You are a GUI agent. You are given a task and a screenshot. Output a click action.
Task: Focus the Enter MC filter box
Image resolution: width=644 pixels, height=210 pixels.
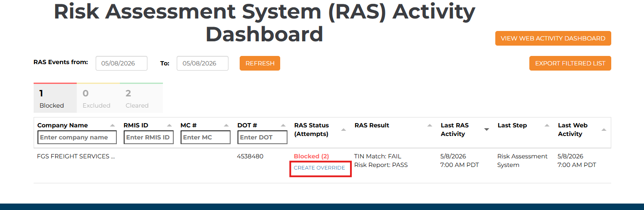pos(206,138)
